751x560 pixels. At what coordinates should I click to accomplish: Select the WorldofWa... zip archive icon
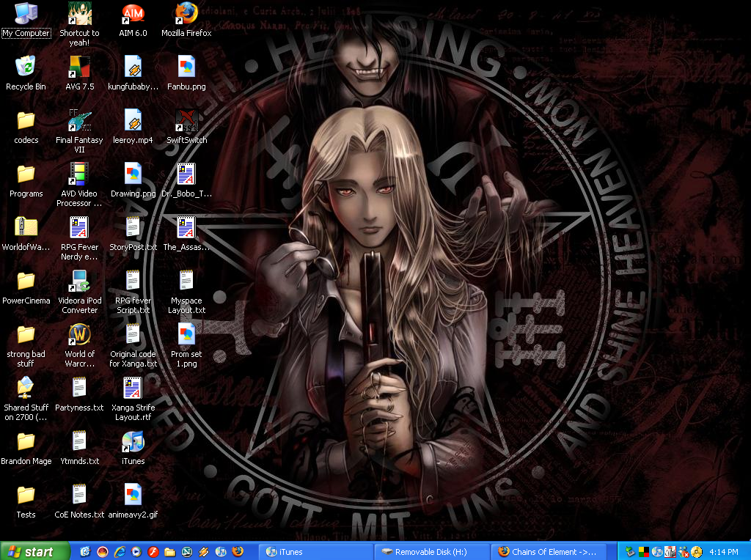[x=26, y=233]
